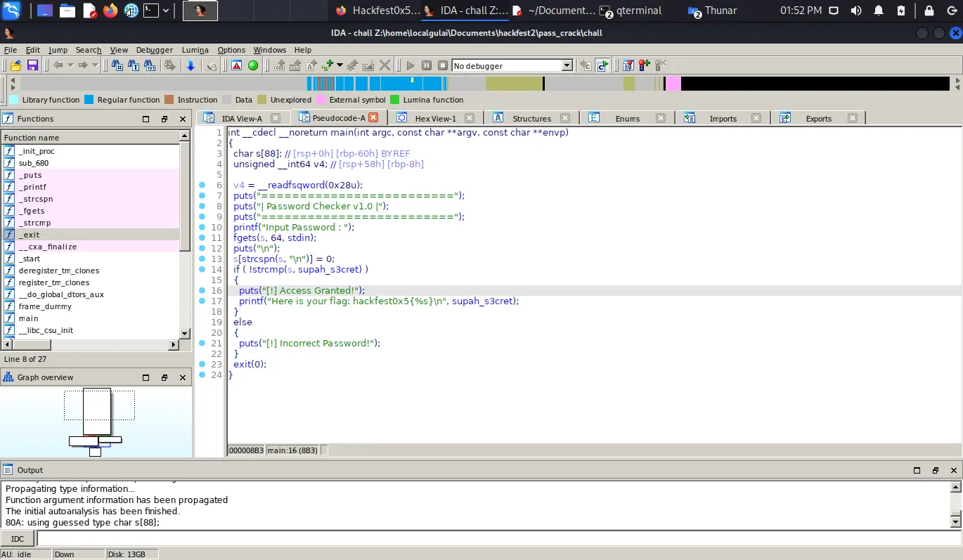Open the debugger selection dropdown

[567, 65]
